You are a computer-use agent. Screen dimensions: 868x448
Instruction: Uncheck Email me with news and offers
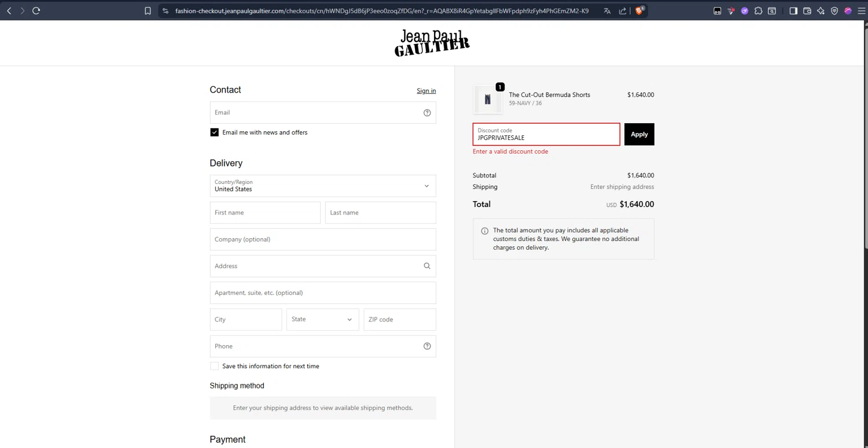(214, 132)
